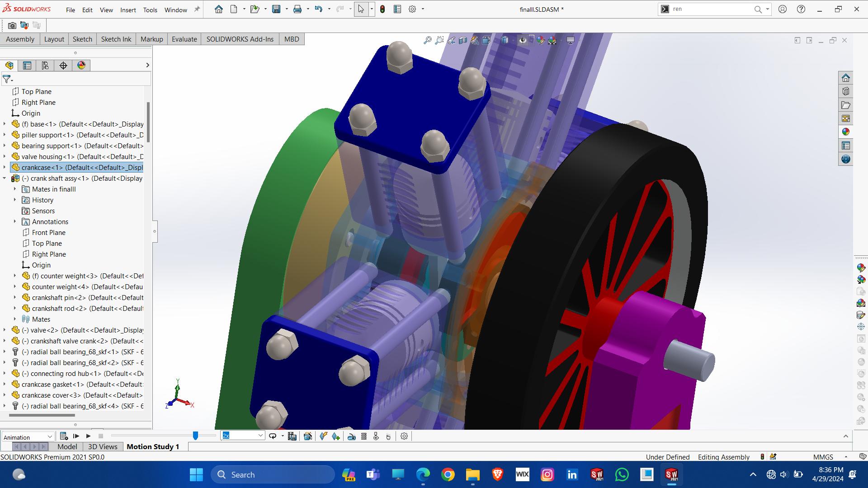The height and width of the screenshot is (488, 868).
Task: Click Previous View icon
Action: tap(451, 40)
